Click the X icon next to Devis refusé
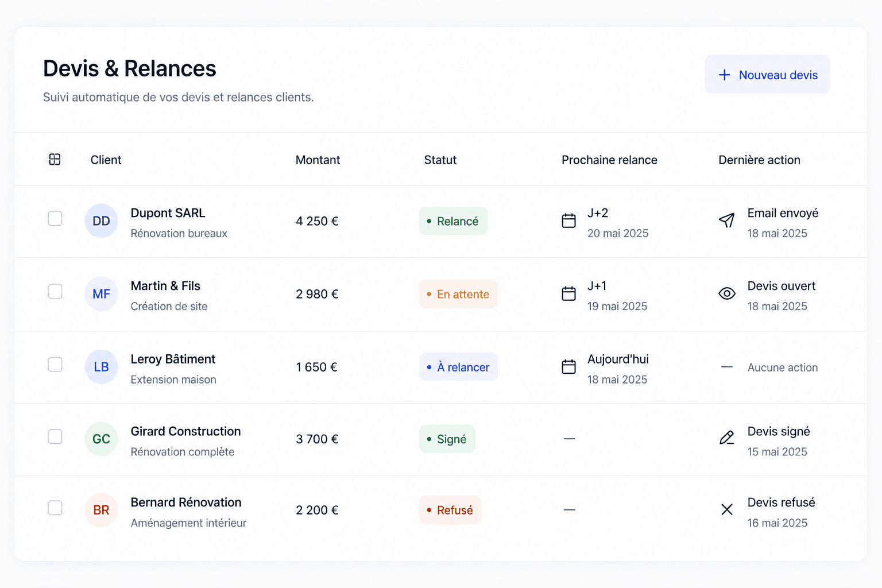This screenshot has width=882, height=588. 727,509
